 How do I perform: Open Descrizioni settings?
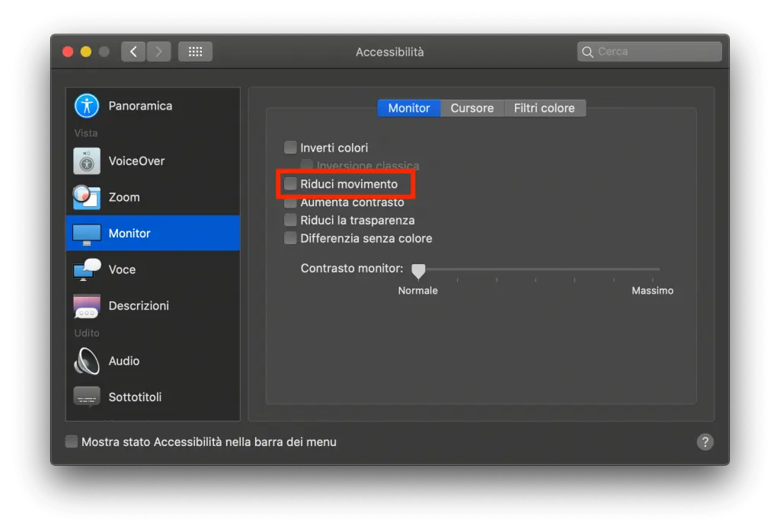point(139,305)
